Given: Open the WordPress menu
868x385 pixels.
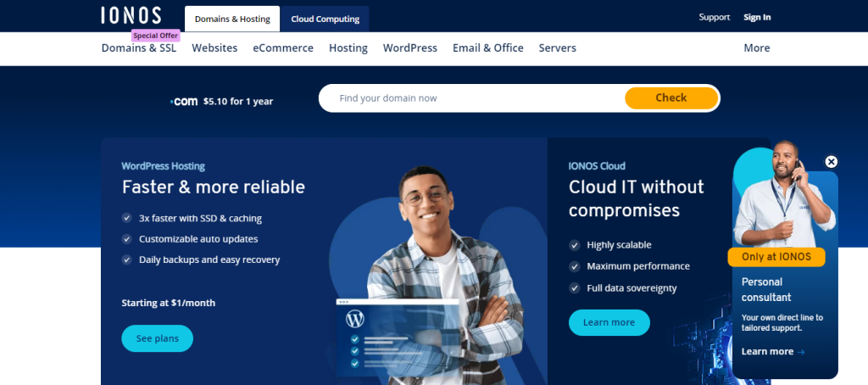Looking at the screenshot, I should [410, 48].
